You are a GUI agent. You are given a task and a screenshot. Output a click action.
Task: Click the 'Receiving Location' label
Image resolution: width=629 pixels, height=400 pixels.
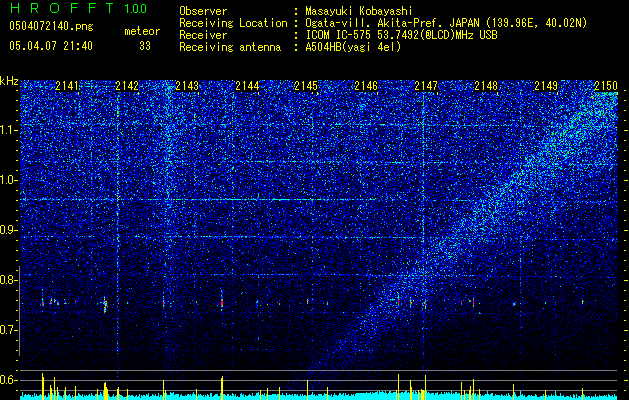click(233, 23)
